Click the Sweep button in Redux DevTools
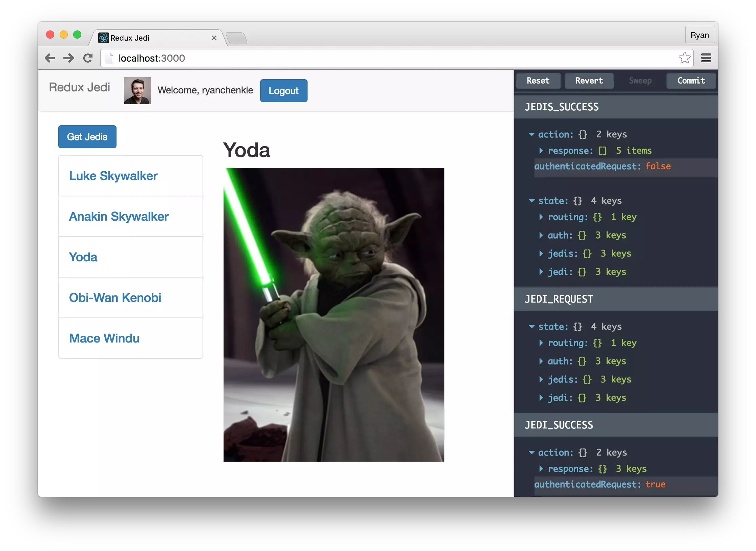 coord(640,81)
